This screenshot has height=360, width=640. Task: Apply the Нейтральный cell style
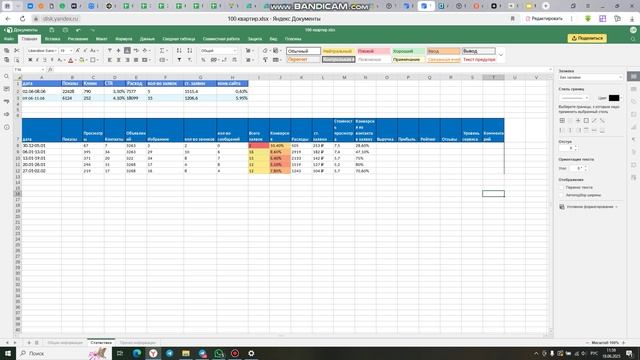(338, 51)
